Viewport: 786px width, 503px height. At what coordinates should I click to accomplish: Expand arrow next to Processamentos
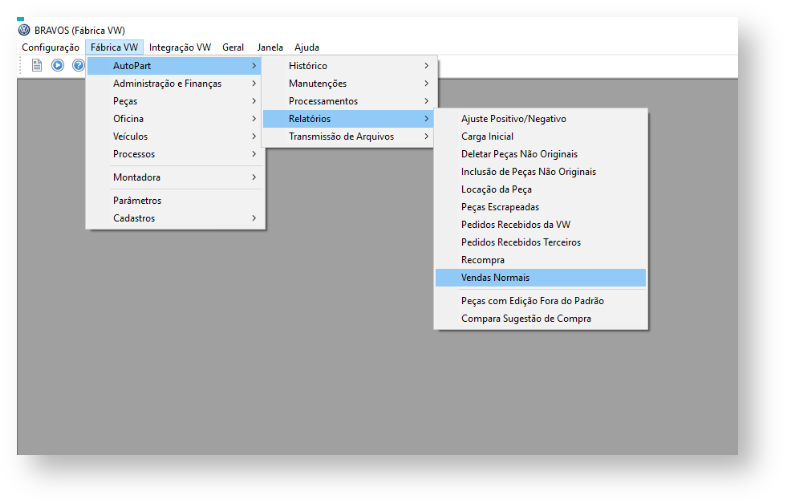click(x=427, y=101)
